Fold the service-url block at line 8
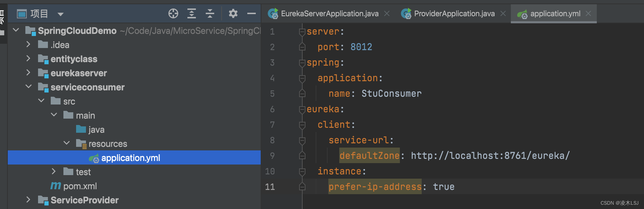 [x=302, y=141]
